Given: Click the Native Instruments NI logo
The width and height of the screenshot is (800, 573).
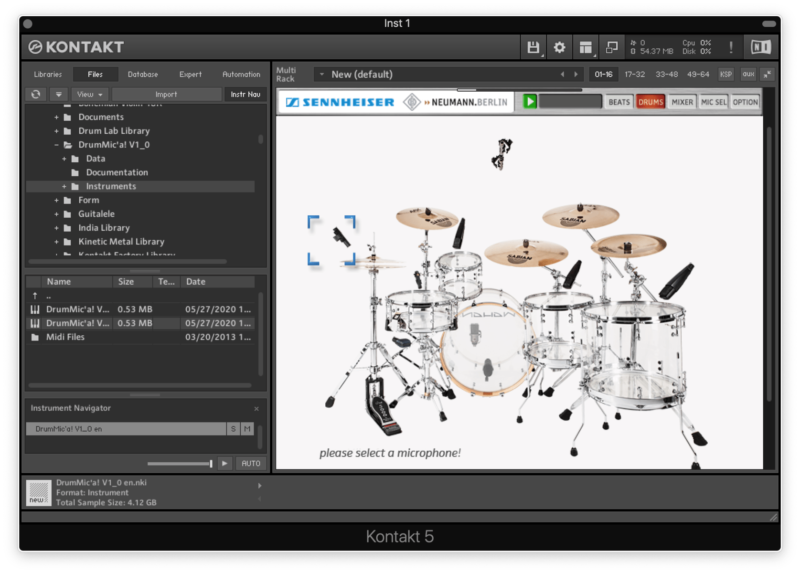Looking at the screenshot, I should pos(760,47).
